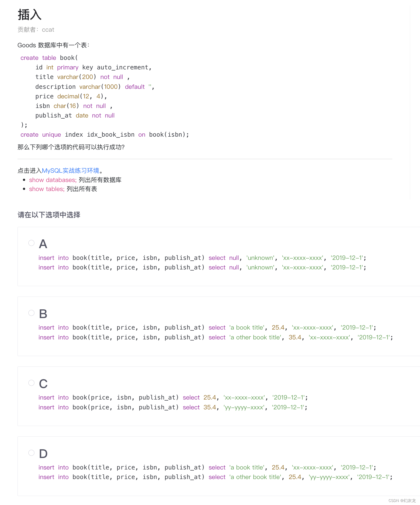
Task: Click option D's second insert statement
Action: (x=215, y=477)
